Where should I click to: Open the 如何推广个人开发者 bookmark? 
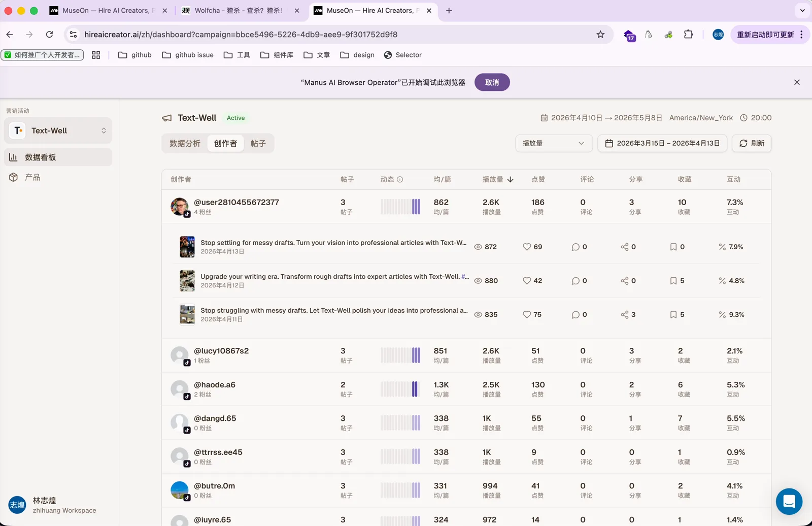[43, 55]
